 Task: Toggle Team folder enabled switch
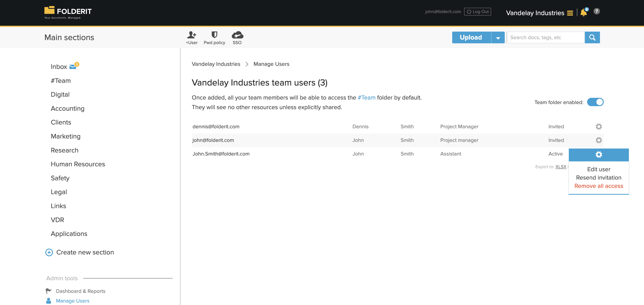pyautogui.click(x=595, y=102)
